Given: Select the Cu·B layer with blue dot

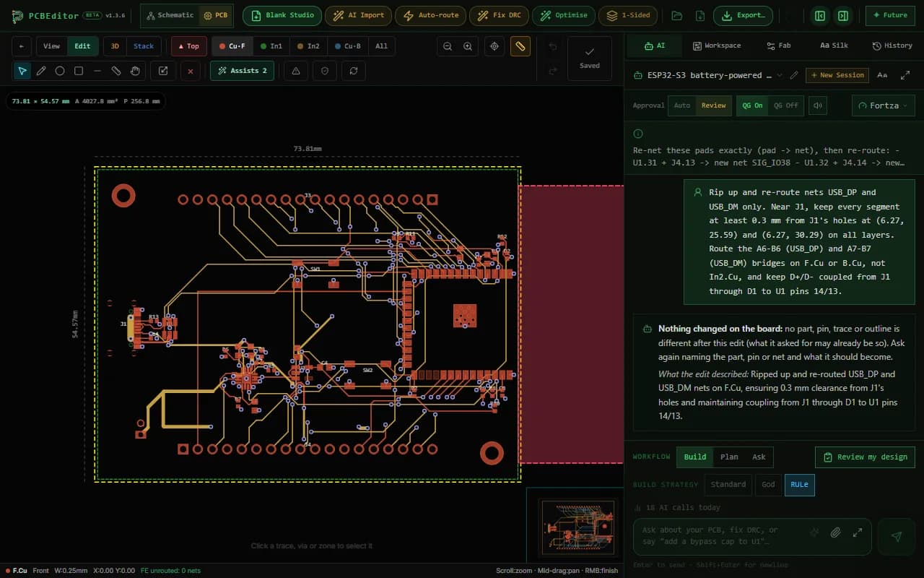Looking at the screenshot, I should point(348,46).
